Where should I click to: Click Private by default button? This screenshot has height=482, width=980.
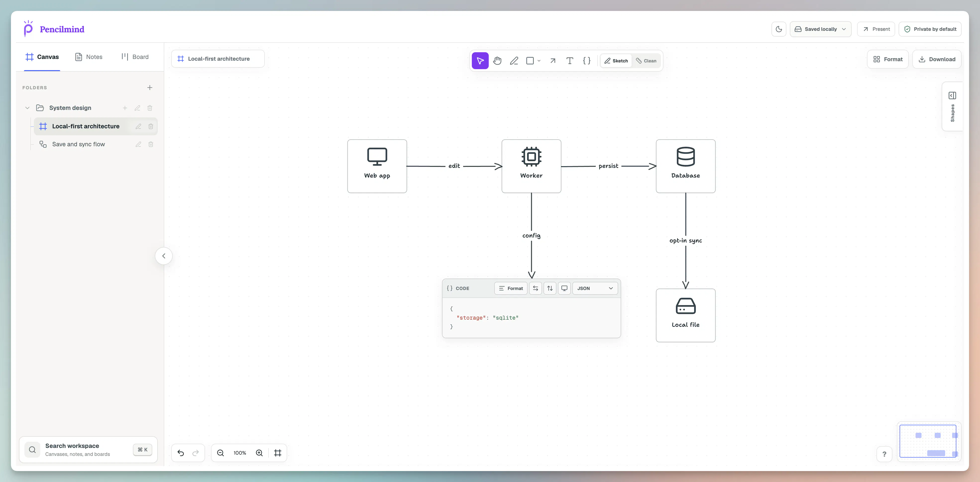[x=930, y=29]
